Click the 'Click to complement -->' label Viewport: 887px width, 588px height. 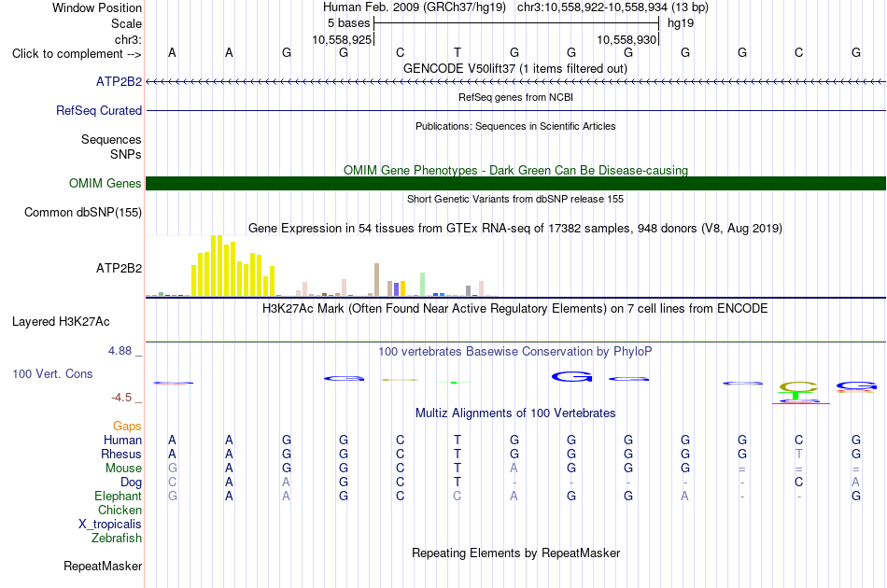77,54
